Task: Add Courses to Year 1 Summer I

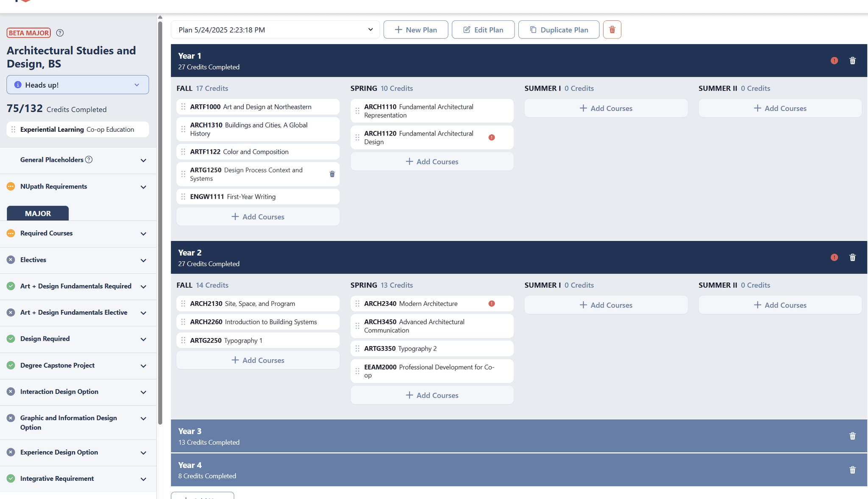Action: [606, 108]
